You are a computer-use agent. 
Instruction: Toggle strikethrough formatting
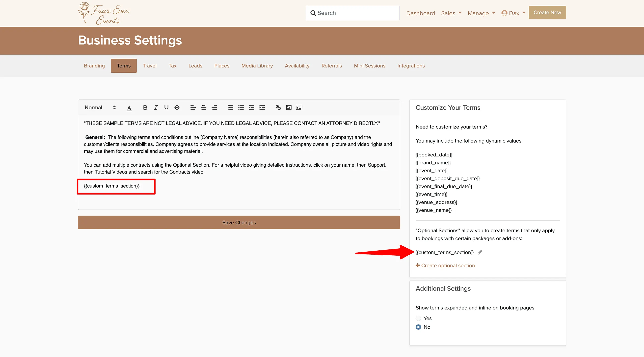[177, 108]
